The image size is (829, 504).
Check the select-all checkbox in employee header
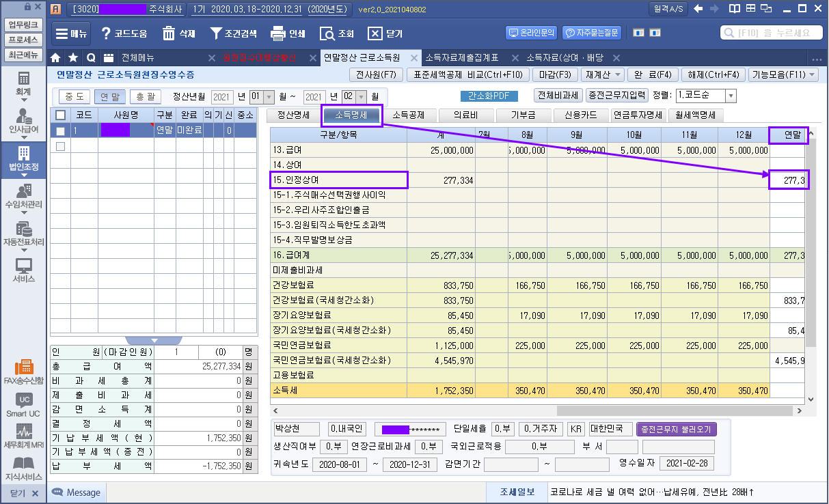[60, 115]
